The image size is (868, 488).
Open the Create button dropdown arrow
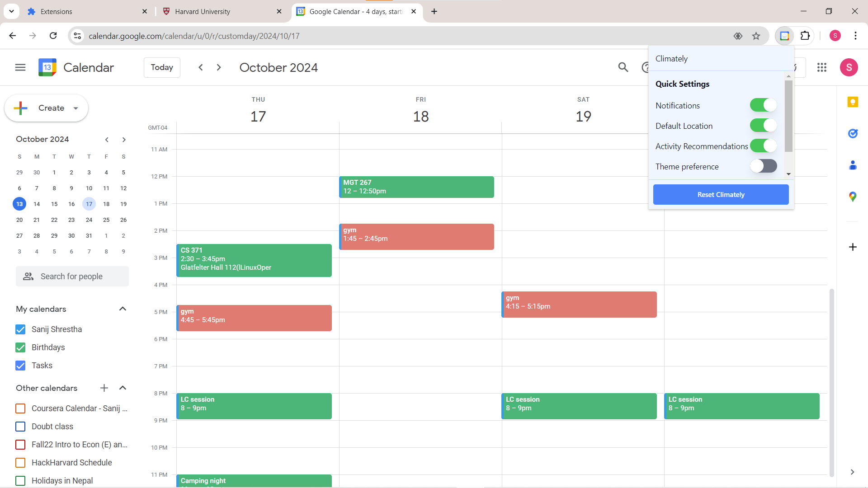tap(76, 108)
